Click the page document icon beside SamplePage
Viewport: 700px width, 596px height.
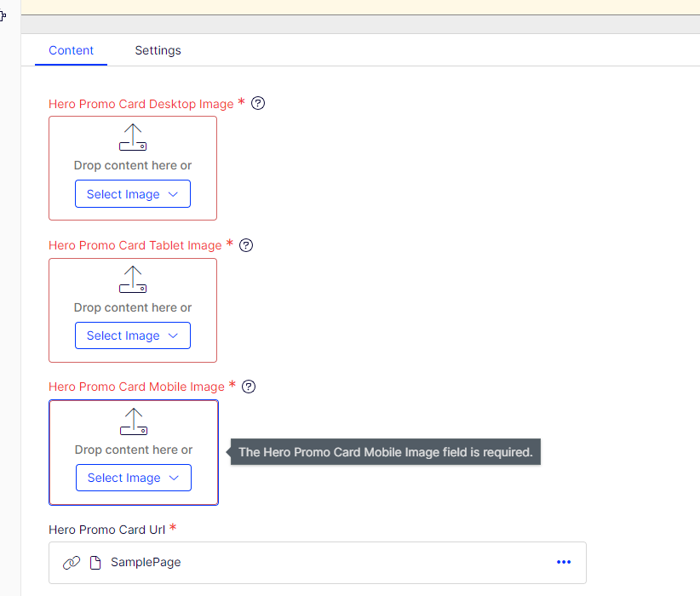(95, 562)
